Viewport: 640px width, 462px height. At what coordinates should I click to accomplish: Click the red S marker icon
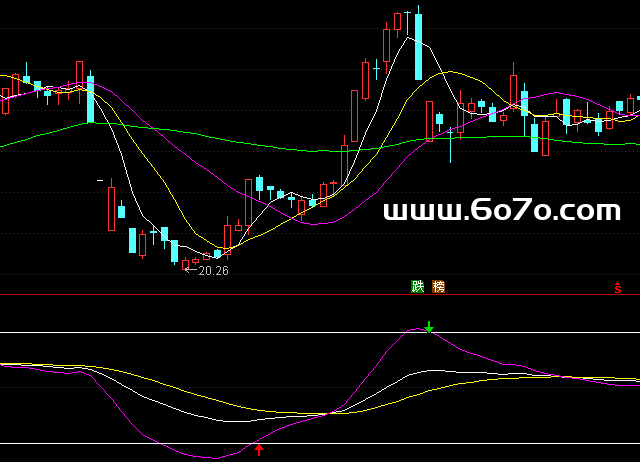(x=618, y=288)
